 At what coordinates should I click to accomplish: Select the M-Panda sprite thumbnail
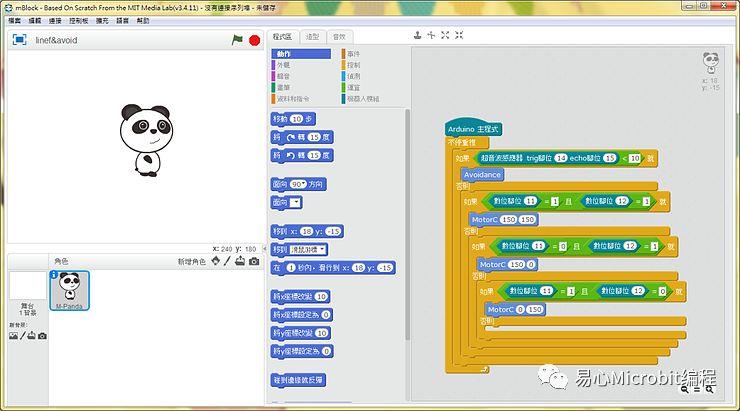pyautogui.click(x=69, y=290)
